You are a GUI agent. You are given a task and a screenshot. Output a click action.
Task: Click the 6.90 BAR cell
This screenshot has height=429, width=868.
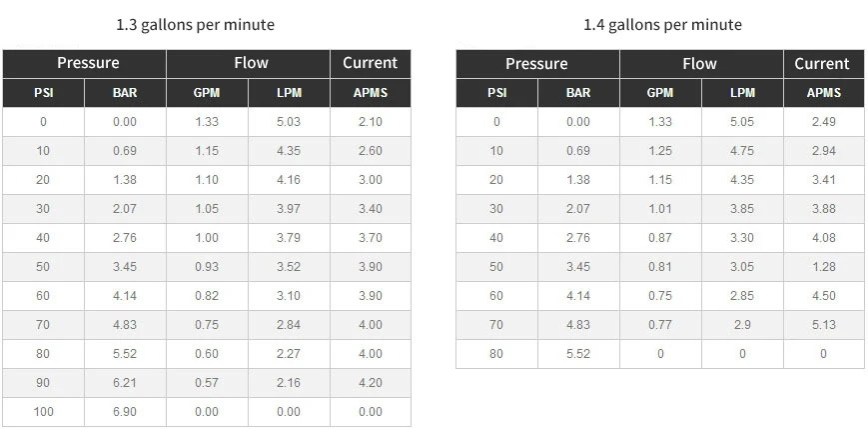click(126, 412)
